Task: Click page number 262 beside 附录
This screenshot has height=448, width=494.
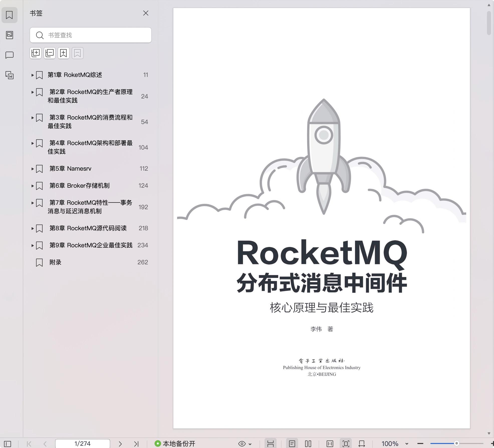Action: (x=143, y=262)
